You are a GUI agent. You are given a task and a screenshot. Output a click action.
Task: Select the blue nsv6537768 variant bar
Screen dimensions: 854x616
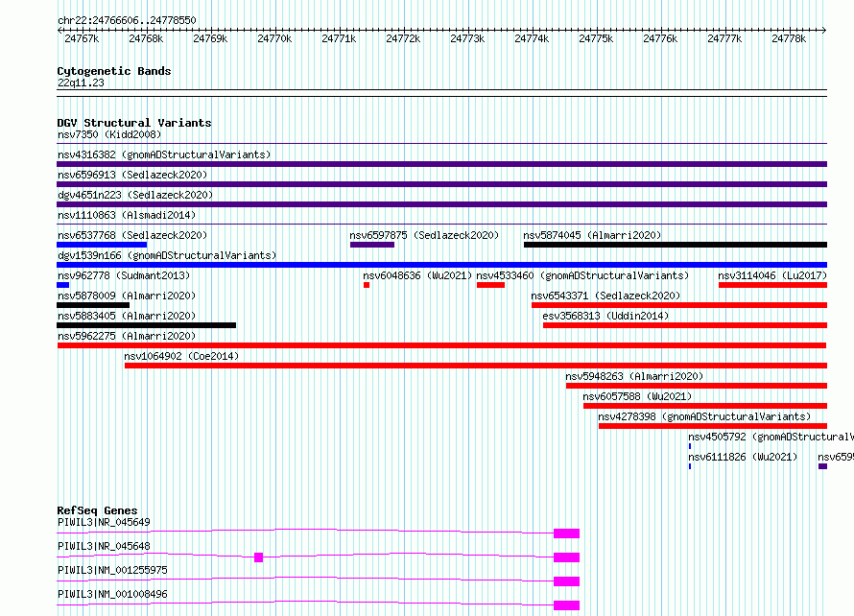pyautogui.click(x=102, y=245)
